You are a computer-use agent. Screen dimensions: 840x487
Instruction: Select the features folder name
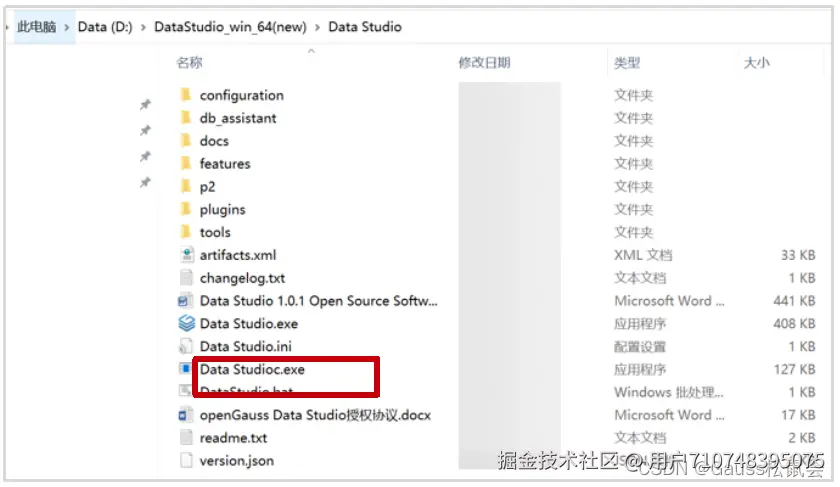[225, 163]
